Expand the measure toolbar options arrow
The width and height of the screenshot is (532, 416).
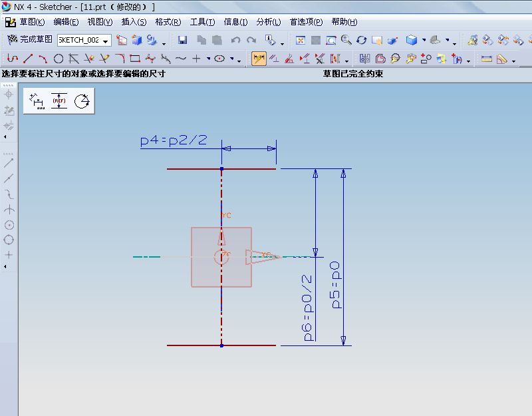tap(513, 61)
